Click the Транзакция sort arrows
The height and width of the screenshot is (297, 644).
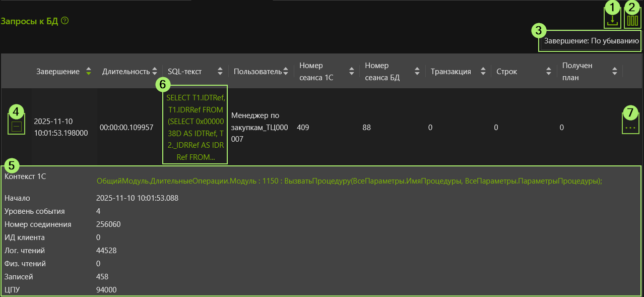[483, 72]
